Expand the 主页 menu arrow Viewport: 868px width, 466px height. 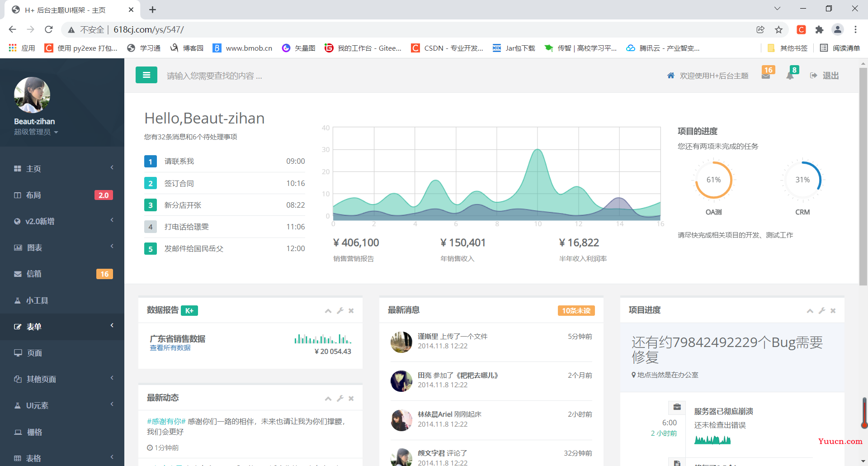coord(112,167)
